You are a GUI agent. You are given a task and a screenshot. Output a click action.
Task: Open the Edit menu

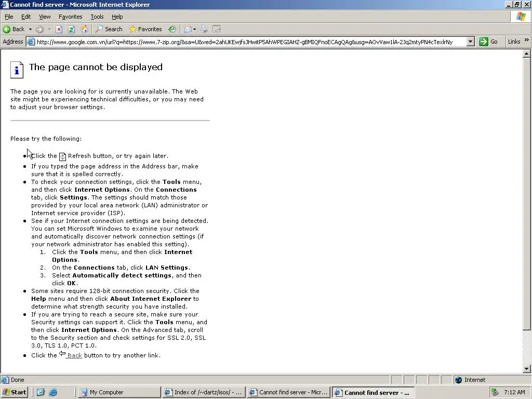point(26,17)
